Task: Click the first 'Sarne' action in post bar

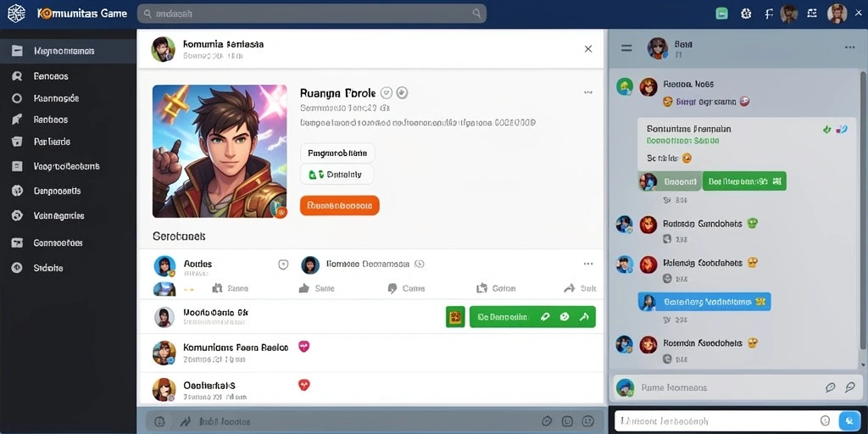Action: 231,288
